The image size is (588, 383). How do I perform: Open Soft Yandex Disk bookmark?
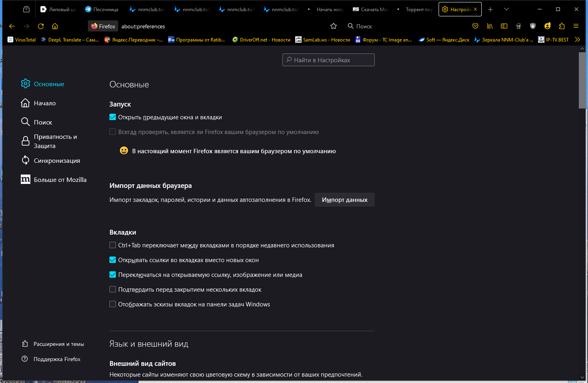444,39
